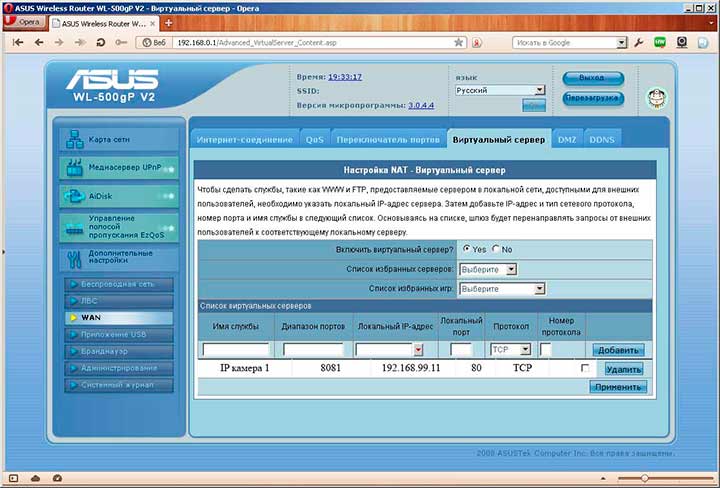This screenshot has height=488, width=720.
Task: Open the TCP protocol dropdown
Action: [x=510, y=350]
